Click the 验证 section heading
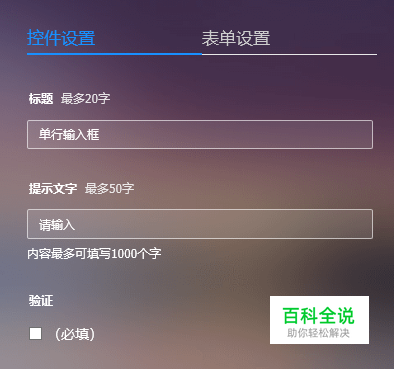 [41, 301]
